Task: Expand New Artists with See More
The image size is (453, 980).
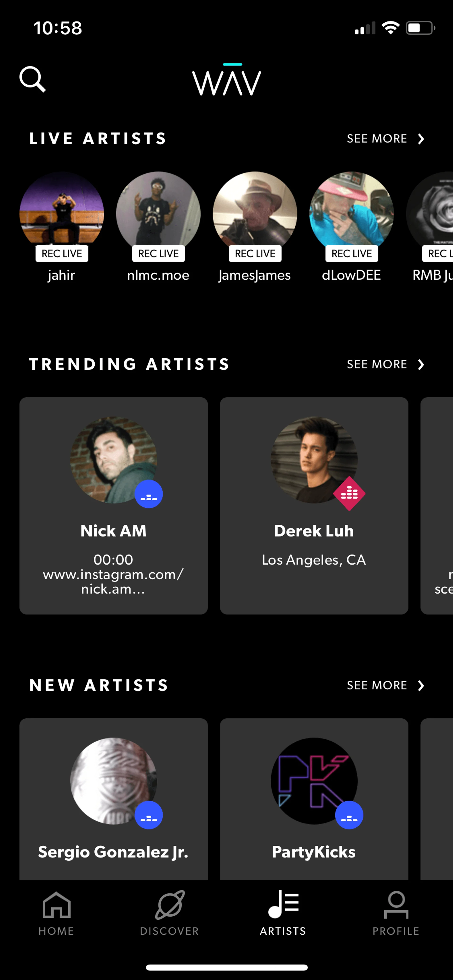Action: [385, 686]
